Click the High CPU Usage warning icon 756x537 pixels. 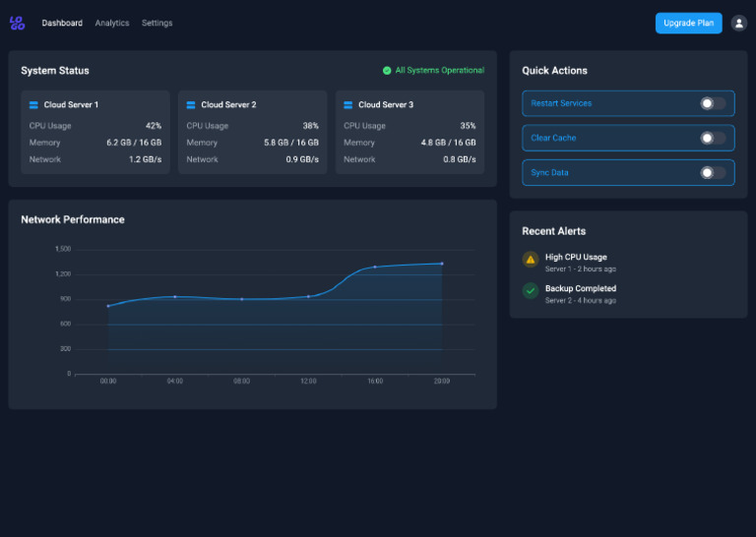(x=531, y=259)
